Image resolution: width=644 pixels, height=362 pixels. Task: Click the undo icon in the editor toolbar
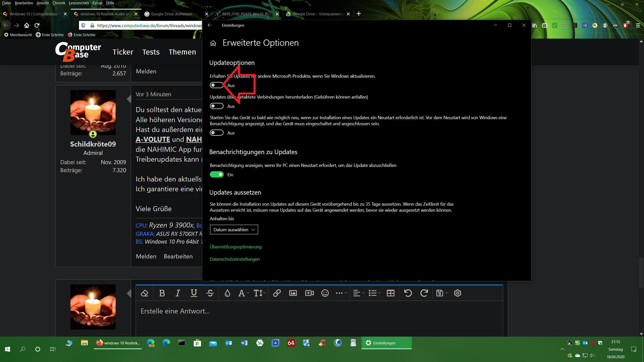click(x=408, y=293)
